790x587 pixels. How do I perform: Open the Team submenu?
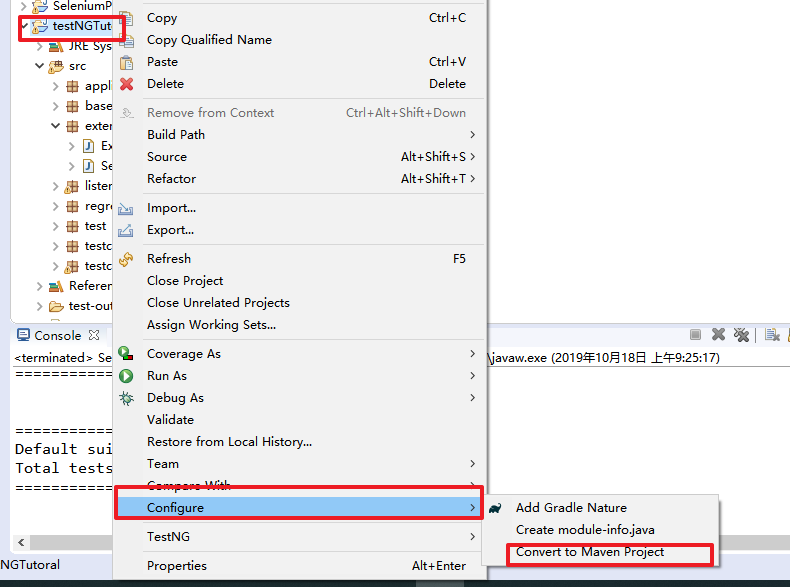pos(300,464)
